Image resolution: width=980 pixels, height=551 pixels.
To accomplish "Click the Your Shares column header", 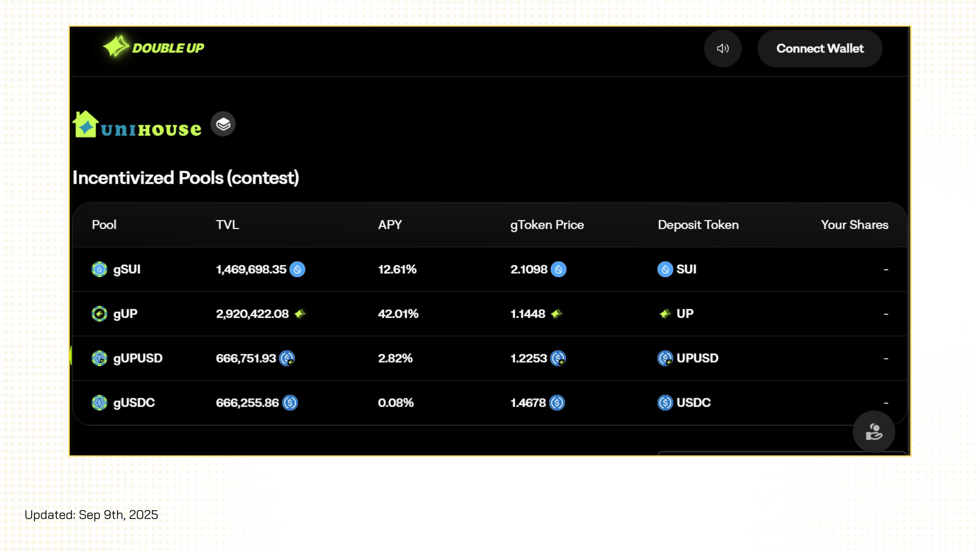I will click(x=855, y=225).
